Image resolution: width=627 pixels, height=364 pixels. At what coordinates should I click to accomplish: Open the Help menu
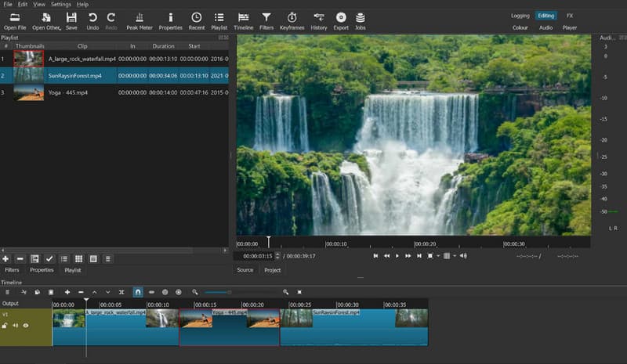82,5
